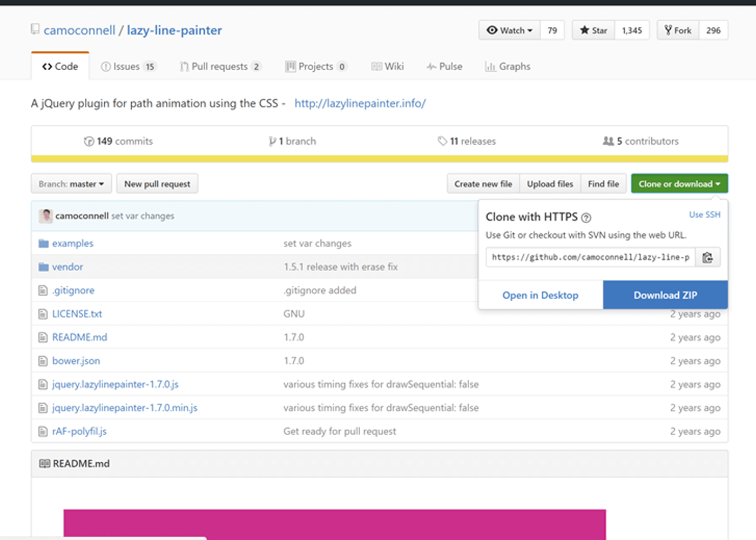Open the Branch: master dropdown
The width and height of the screenshot is (756, 540).
71,184
